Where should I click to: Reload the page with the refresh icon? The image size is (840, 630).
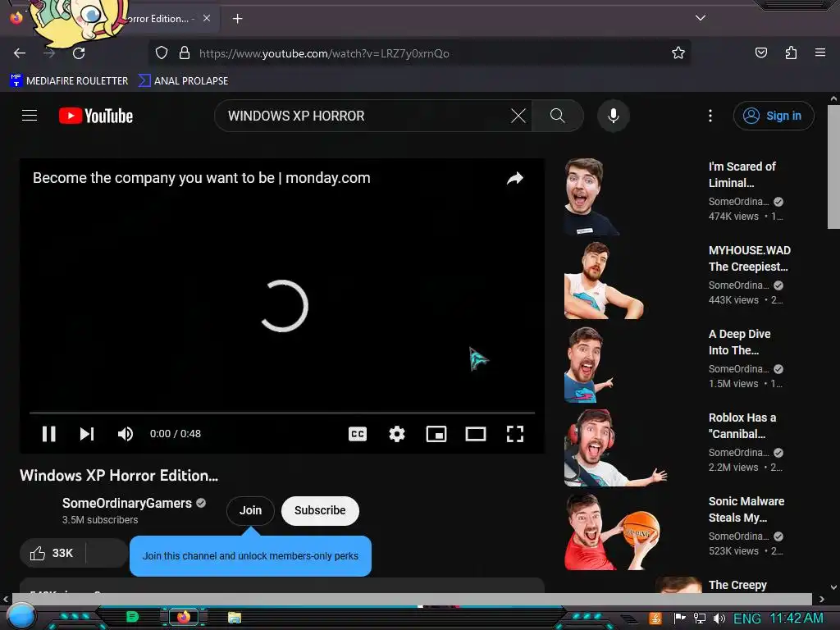coord(79,53)
